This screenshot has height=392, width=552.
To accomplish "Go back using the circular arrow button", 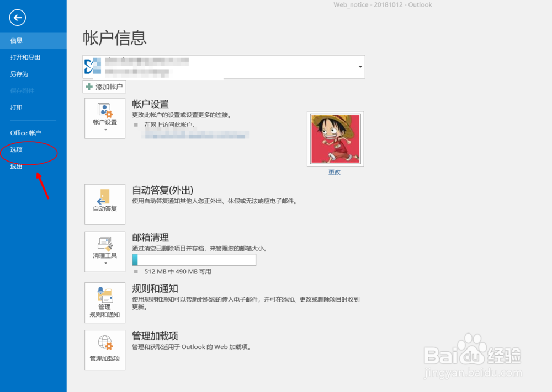I will click(18, 18).
